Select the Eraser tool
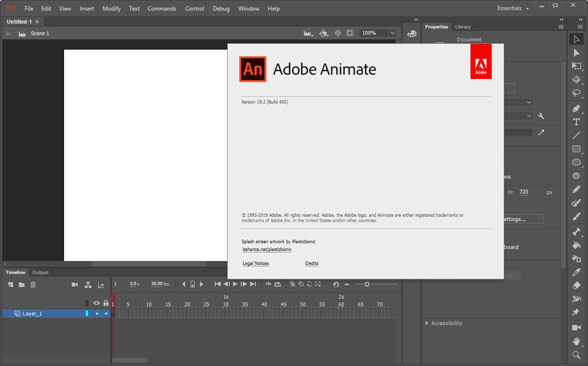Screen dimensions: 588x366 576,286
